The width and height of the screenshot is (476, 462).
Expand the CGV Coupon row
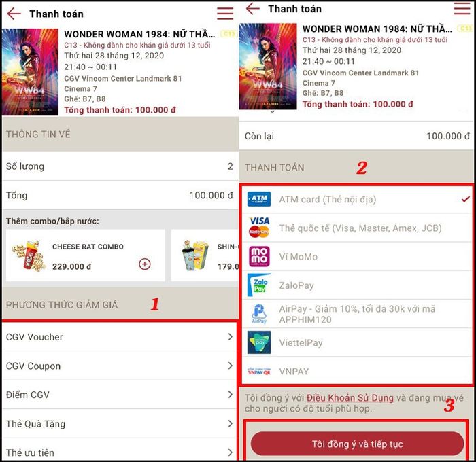[x=119, y=366]
